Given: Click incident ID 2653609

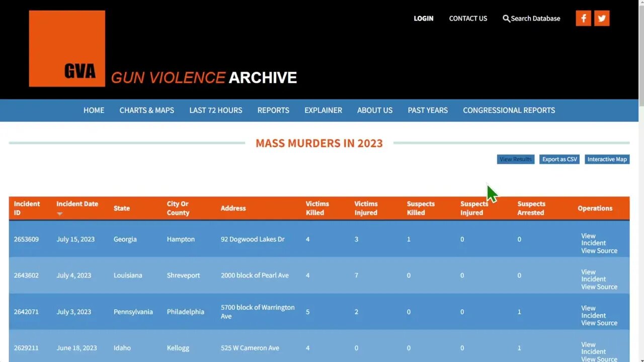Looking at the screenshot, I should [x=26, y=239].
